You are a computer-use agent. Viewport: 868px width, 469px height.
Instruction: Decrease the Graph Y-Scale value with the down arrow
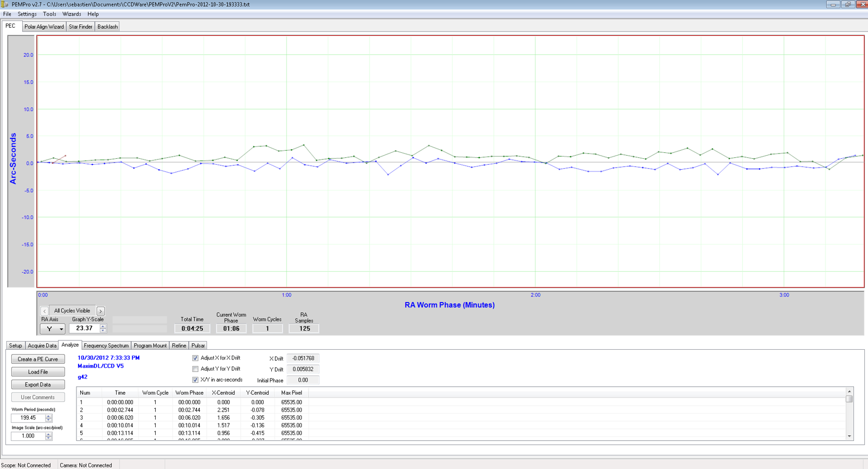pyautogui.click(x=103, y=331)
